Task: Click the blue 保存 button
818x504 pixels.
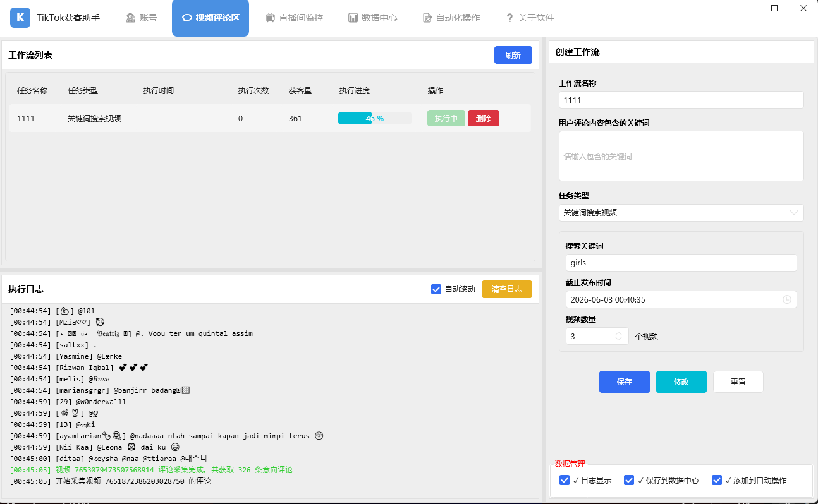Action: (624, 381)
